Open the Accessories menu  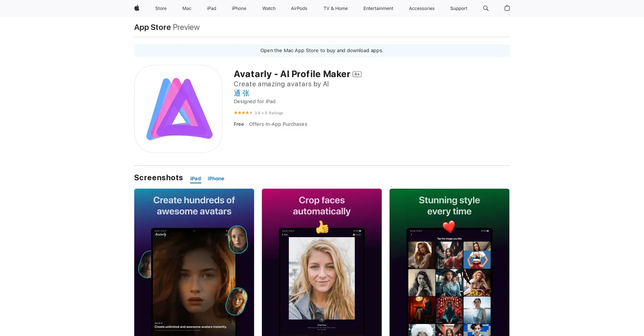pos(422,8)
